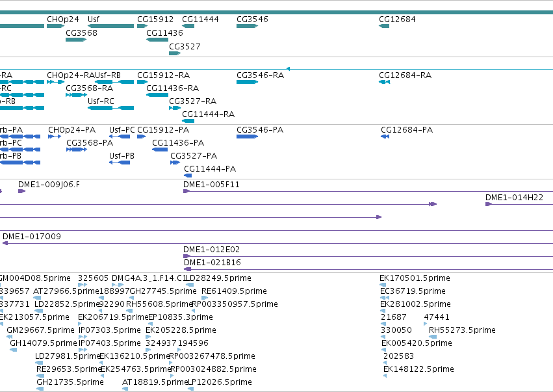Viewport: 553px width, 392px height.
Task: Click the AT27966.5prime EST label
Action: pyautogui.click(x=66, y=291)
